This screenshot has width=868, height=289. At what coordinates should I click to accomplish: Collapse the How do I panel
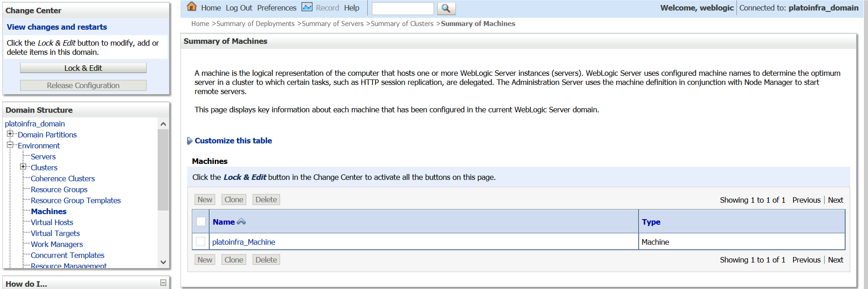click(163, 283)
